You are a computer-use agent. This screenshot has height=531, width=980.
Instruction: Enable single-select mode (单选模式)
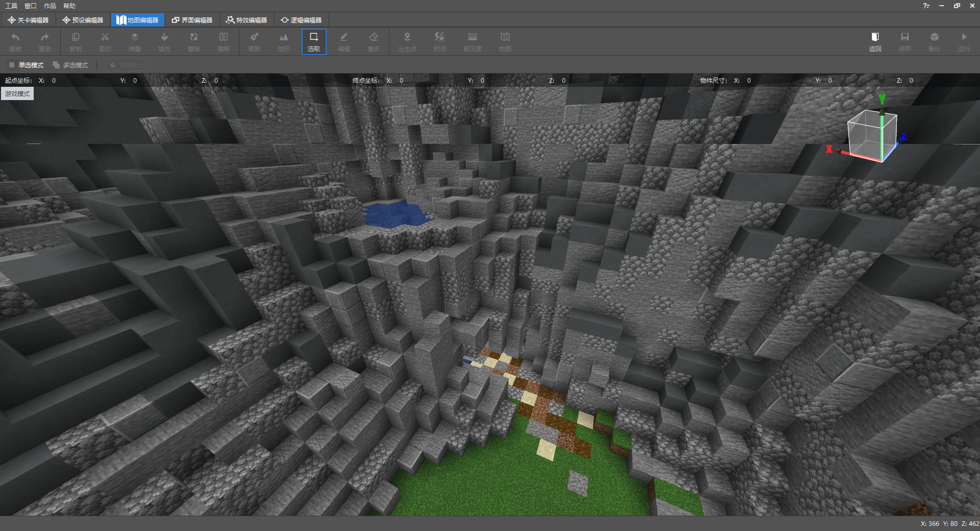click(x=26, y=65)
